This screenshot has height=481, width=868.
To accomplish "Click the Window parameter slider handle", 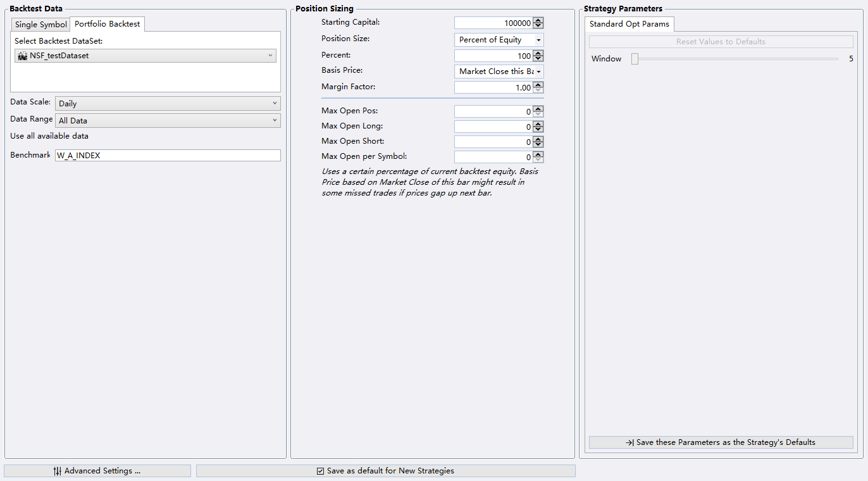I will (635, 59).
